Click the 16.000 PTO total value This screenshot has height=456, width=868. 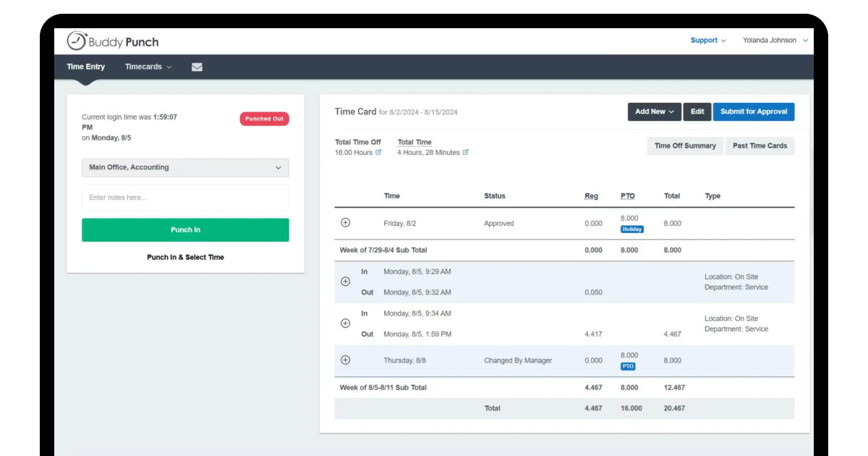(x=631, y=409)
